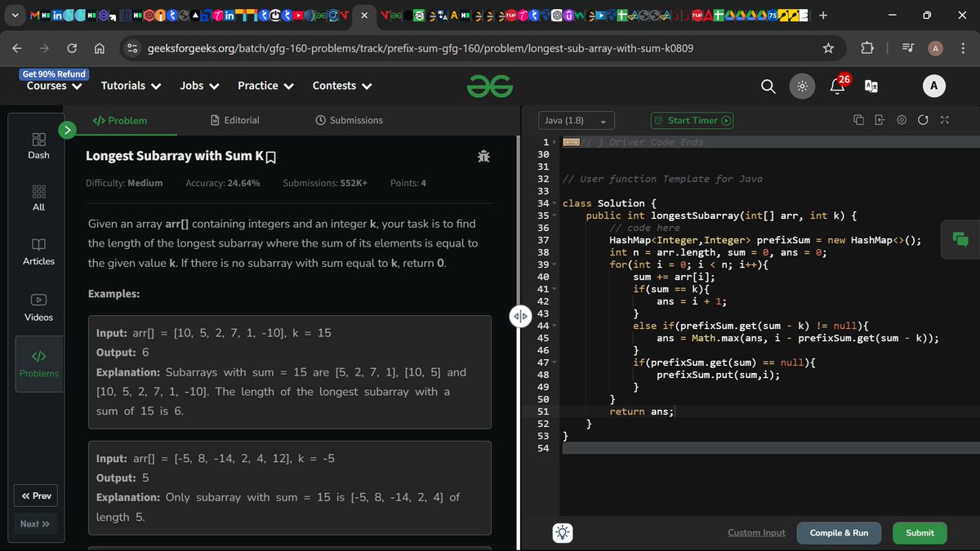Open Java (1.8) language dropdown
The image size is (980, 551).
pos(577,121)
